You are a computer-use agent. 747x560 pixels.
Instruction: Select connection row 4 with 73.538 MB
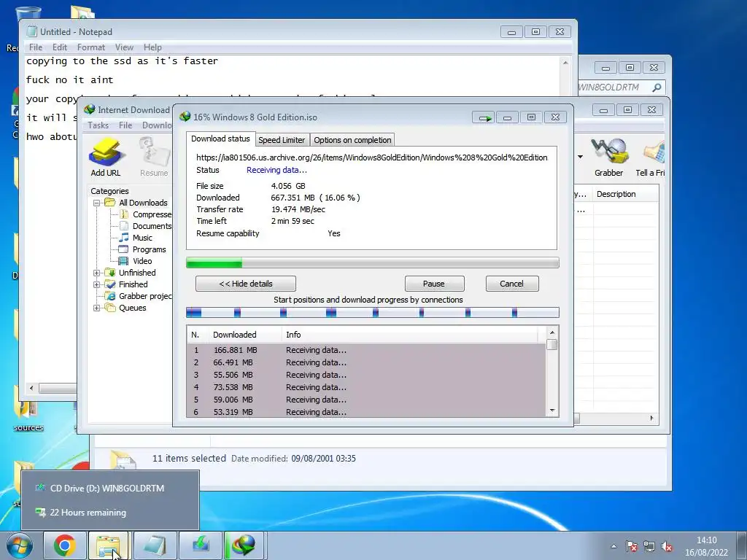pos(366,387)
